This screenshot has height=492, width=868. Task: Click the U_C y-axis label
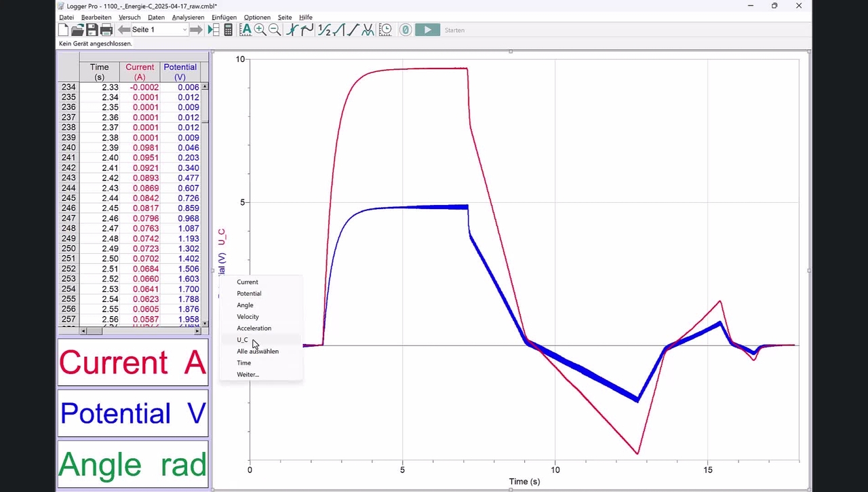click(222, 237)
